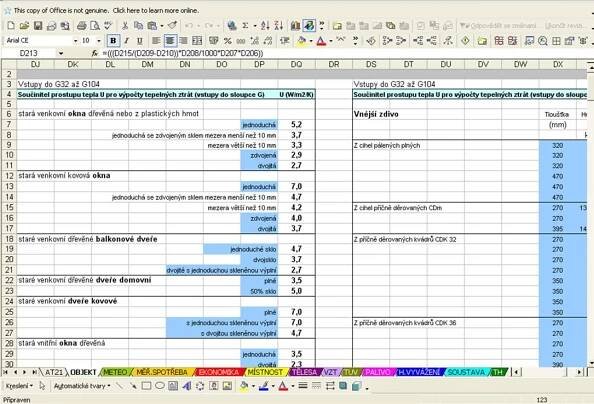The height and width of the screenshot is (404, 594).
Task: Sort ascending with the A-Z icon
Action: point(265,26)
